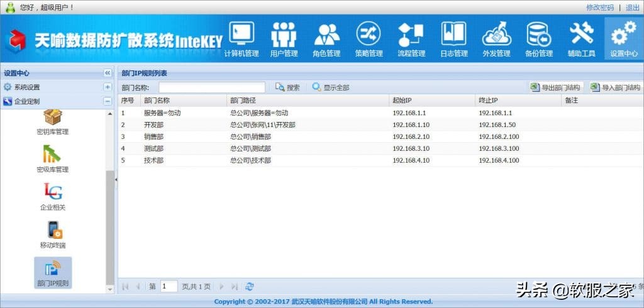Refresh the department IP rules list
Viewport: 644px width, 308px height.
coord(249,286)
